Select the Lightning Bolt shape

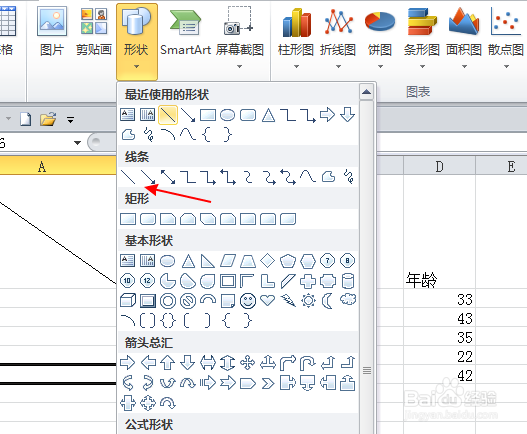(288, 301)
